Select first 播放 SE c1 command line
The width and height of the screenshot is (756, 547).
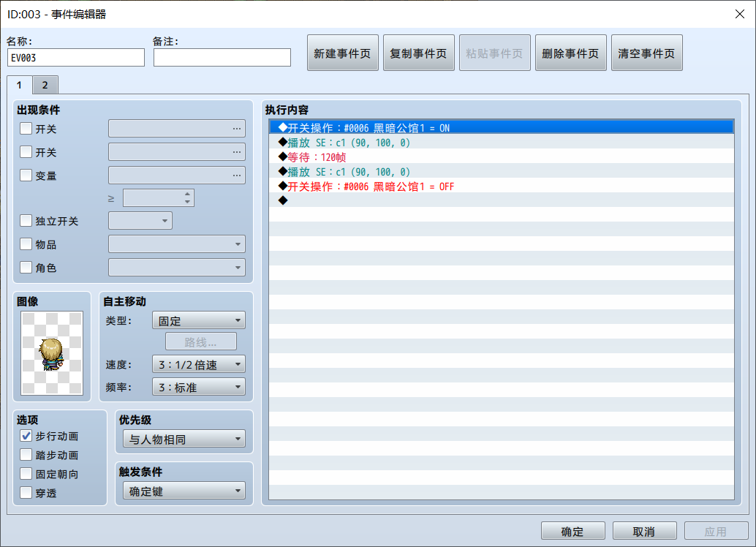click(x=502, y=143)
